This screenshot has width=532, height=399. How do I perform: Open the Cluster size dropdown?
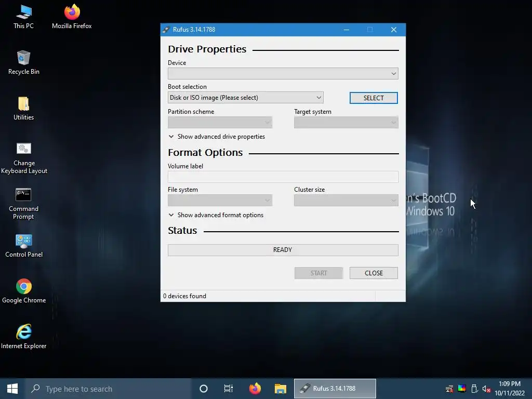[346, 201]
